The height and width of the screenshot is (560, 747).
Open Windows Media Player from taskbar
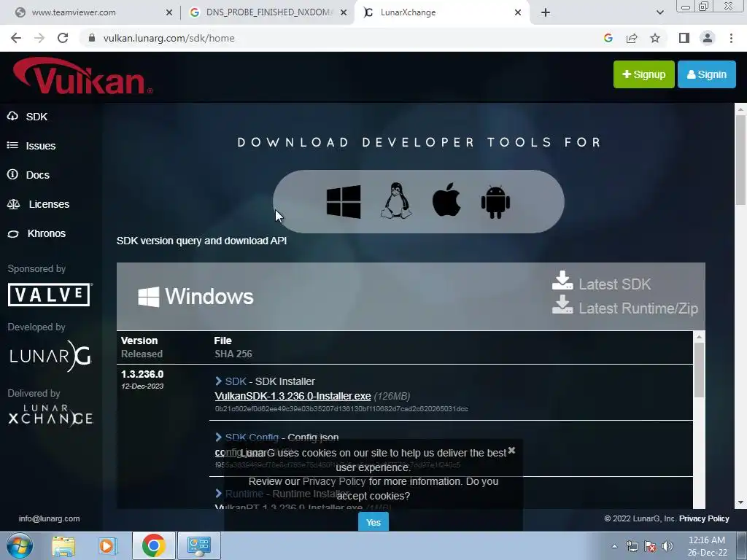point(108,545)
